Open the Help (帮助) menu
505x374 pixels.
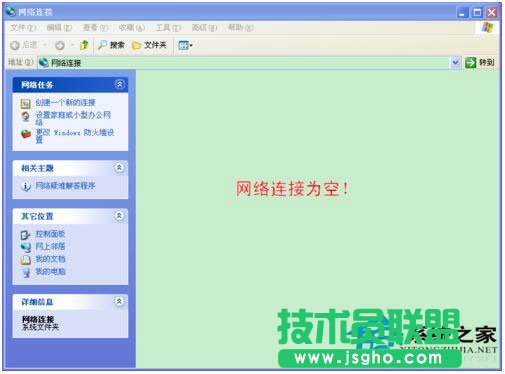pos(241,28)
